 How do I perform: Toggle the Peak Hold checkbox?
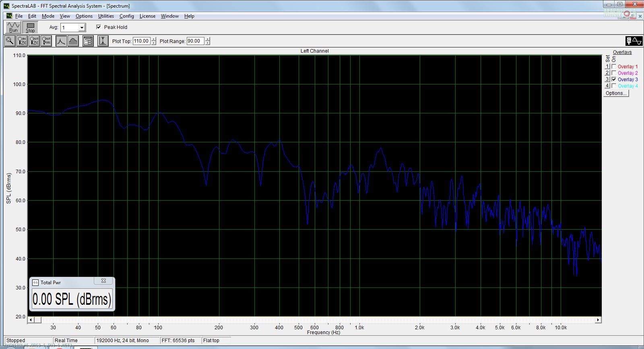pyautogui.click(x=99, y=27)
